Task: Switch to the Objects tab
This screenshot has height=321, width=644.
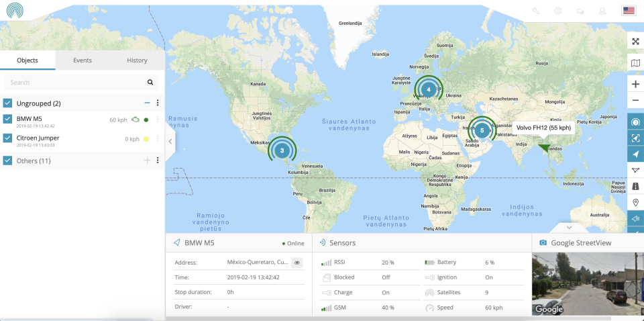Action: click(28, 60)
